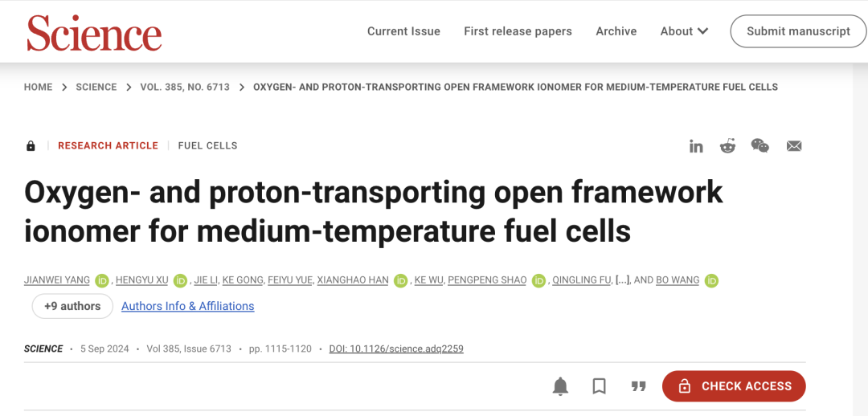Expand the About dropdown menu

(x=684, y=31)
